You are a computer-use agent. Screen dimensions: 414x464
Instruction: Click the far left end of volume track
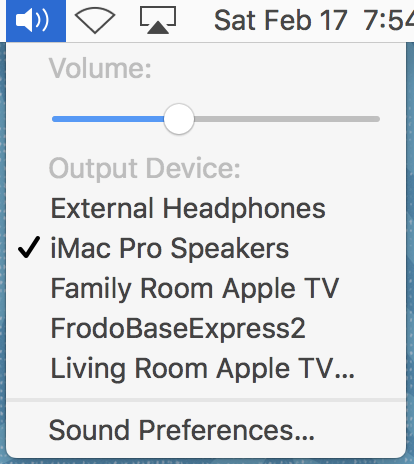[55, 119]
